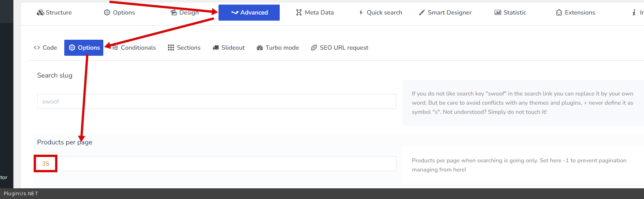This screenshot has height=199, width=644.
Task: Click the Code brackets icon
Action: pyautogui.click(x=37, y=48)
